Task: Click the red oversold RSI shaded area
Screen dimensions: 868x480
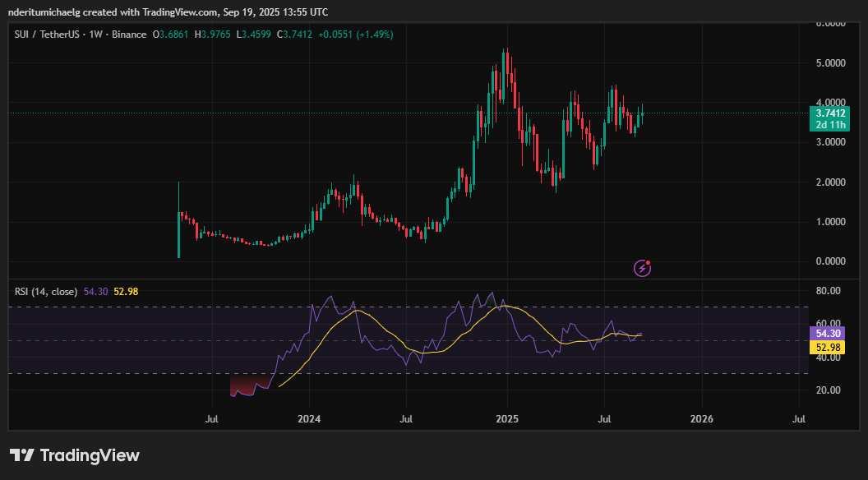Action: [x=249, y=385]
